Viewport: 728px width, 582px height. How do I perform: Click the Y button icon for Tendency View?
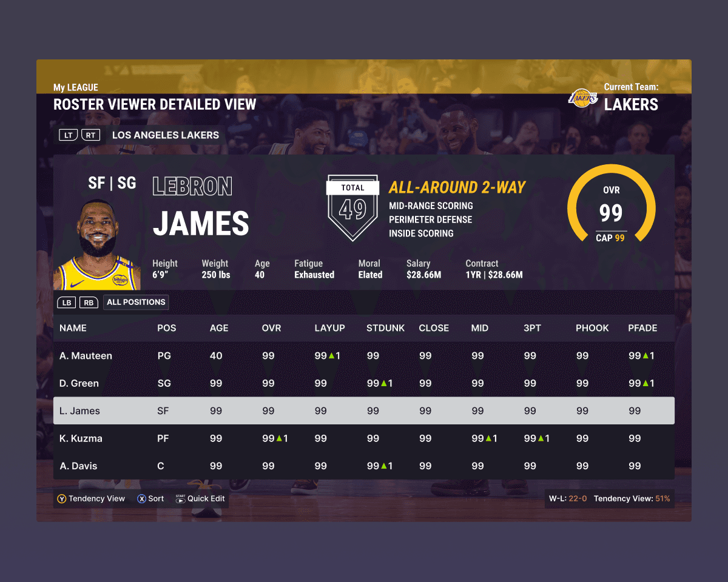pyautogui.click(x=61, y=499)
